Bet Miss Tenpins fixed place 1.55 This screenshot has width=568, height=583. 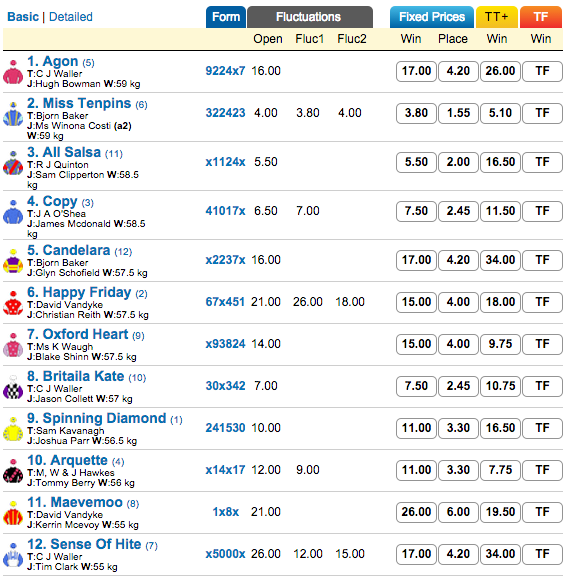point(458,113)
